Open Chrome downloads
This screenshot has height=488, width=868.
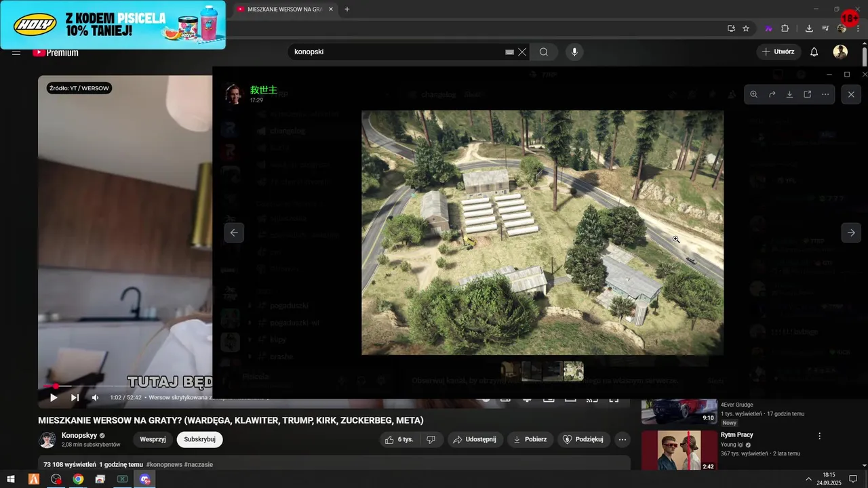(x=809, y=28)
